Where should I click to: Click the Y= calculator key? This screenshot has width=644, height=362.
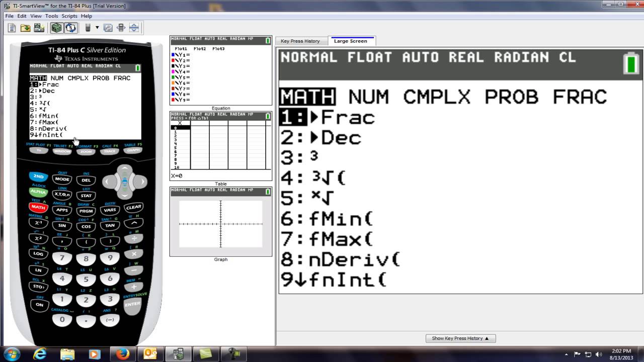click(39, 150)
